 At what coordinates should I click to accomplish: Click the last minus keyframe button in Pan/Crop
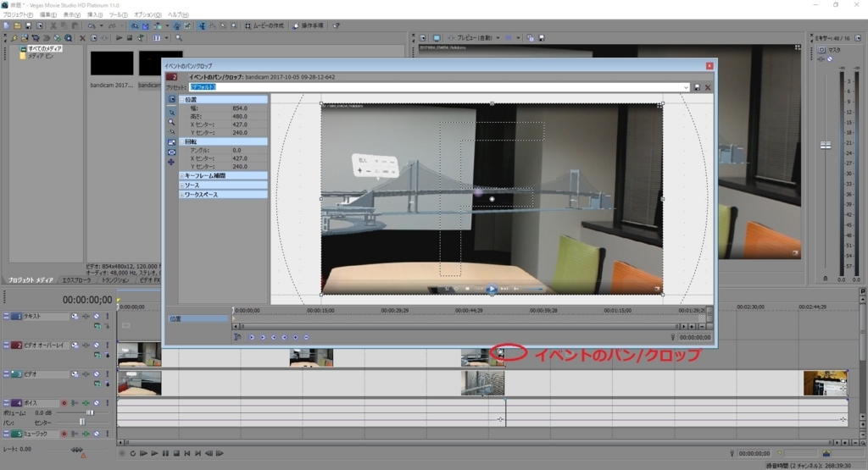click(x=306, y=337)
